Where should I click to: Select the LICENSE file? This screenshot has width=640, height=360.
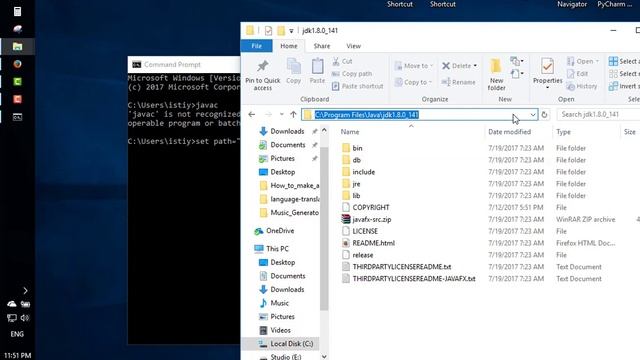point(365,231)
